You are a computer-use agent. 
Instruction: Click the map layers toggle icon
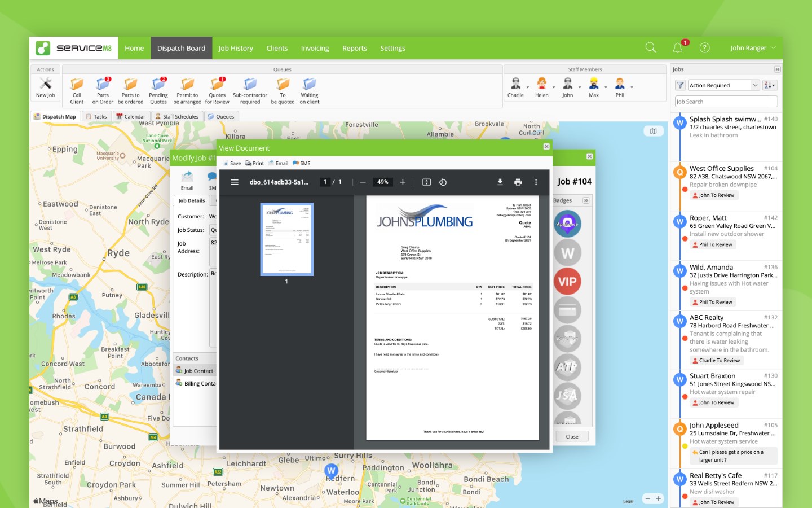[653, 131]
